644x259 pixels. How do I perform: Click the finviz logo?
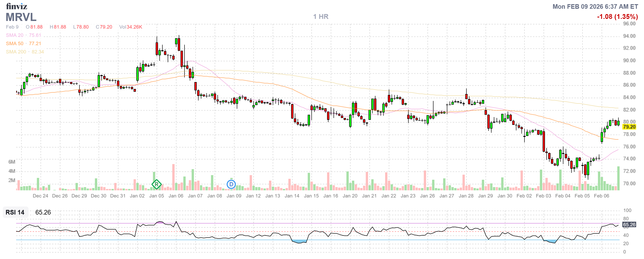17,6
